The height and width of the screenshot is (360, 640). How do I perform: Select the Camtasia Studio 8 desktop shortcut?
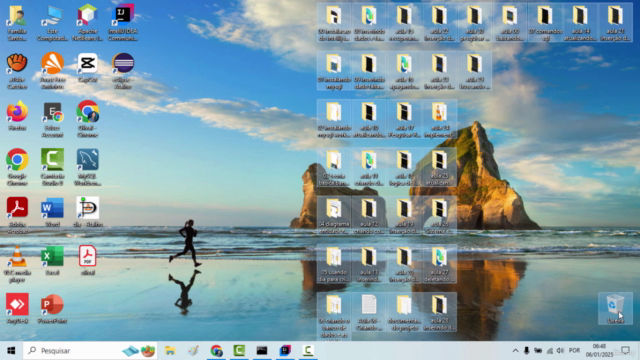click(x=52, y=167)
